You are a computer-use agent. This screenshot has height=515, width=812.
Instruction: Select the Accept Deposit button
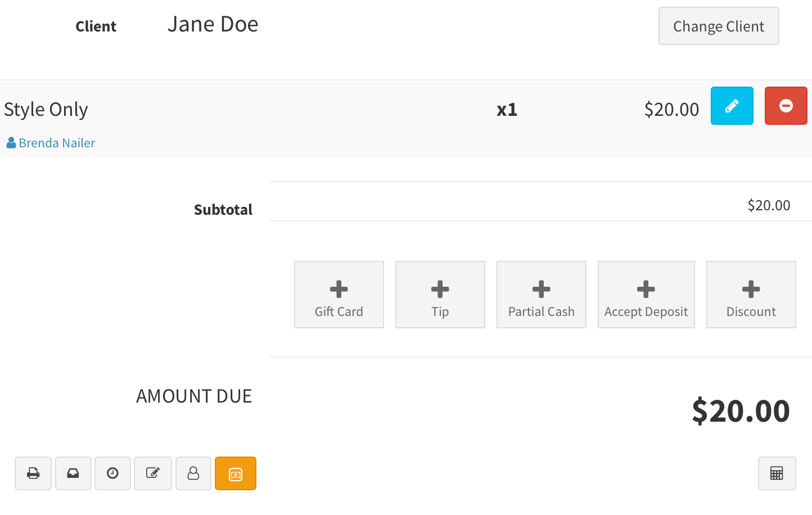[646, 295]
